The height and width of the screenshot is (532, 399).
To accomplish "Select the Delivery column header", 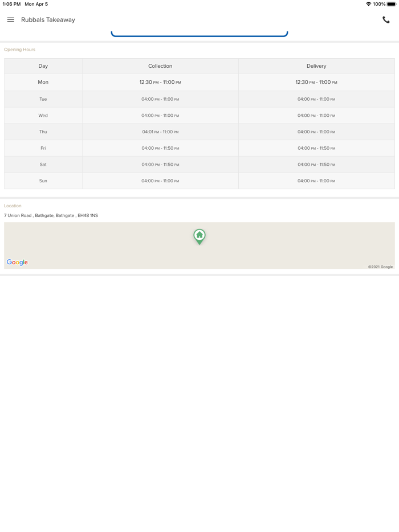I will pos(316,66).
